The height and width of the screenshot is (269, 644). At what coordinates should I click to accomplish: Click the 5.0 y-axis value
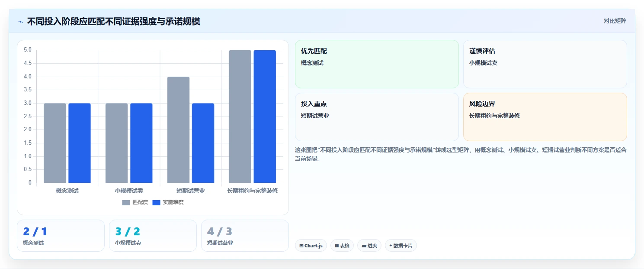pyautogui.click(x=28, y=50)
